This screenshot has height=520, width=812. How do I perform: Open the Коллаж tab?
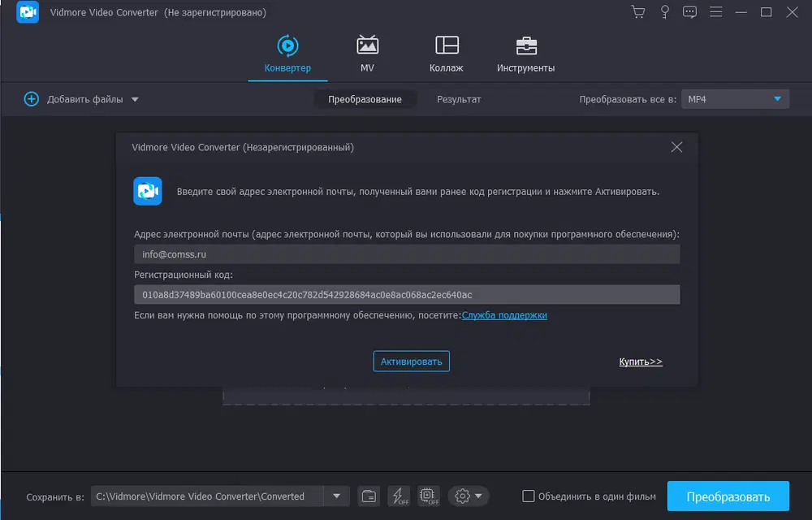446,54
